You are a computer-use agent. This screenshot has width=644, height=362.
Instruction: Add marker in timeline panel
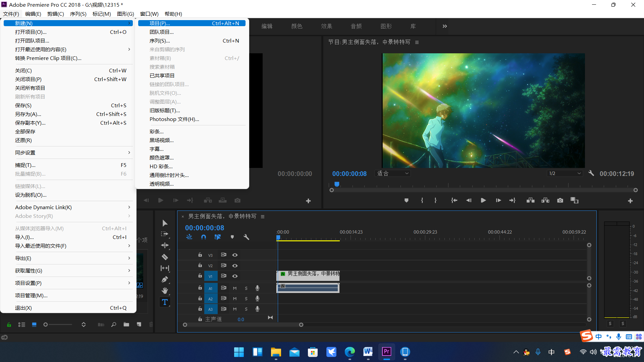(232, 237)
